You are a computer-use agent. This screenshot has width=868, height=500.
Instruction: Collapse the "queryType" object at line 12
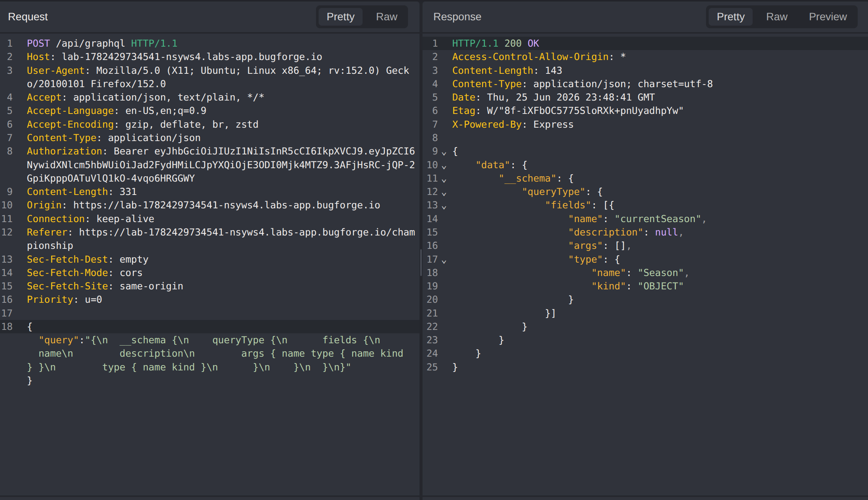pyautogui.click(x=444, y=193)
